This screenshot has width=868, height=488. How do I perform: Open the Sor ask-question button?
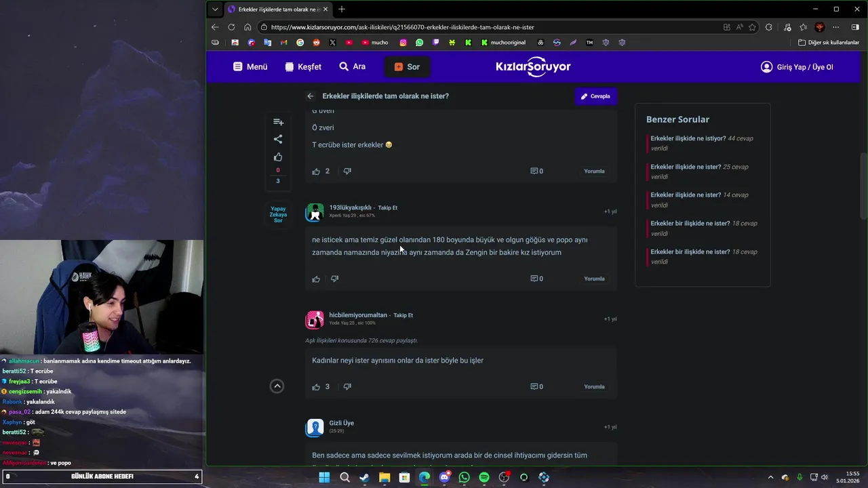coord(407,67)
